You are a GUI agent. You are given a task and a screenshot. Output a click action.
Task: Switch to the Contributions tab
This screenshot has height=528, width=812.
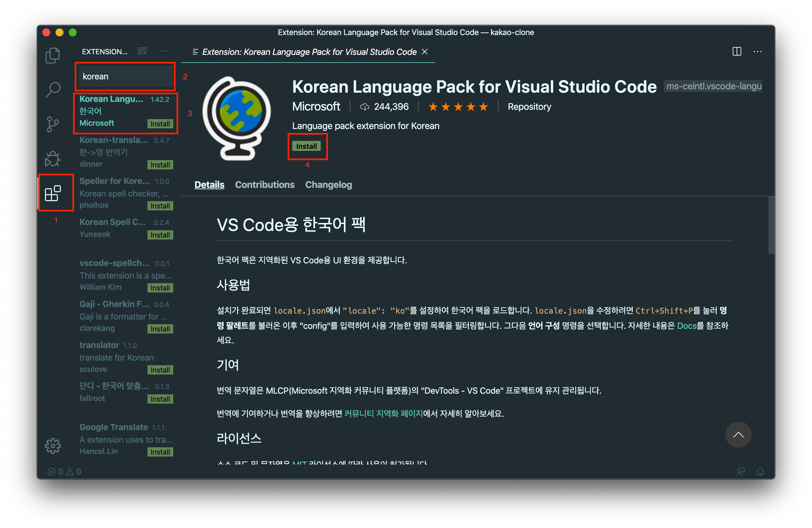pyautogui.click(x=265, y=185)
